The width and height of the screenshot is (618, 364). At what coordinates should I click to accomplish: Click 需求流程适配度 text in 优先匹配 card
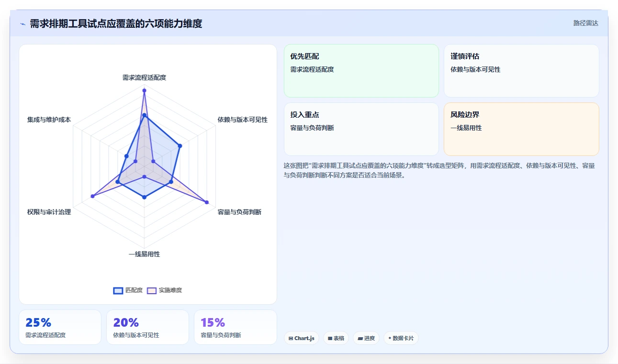tap(312, 69)
